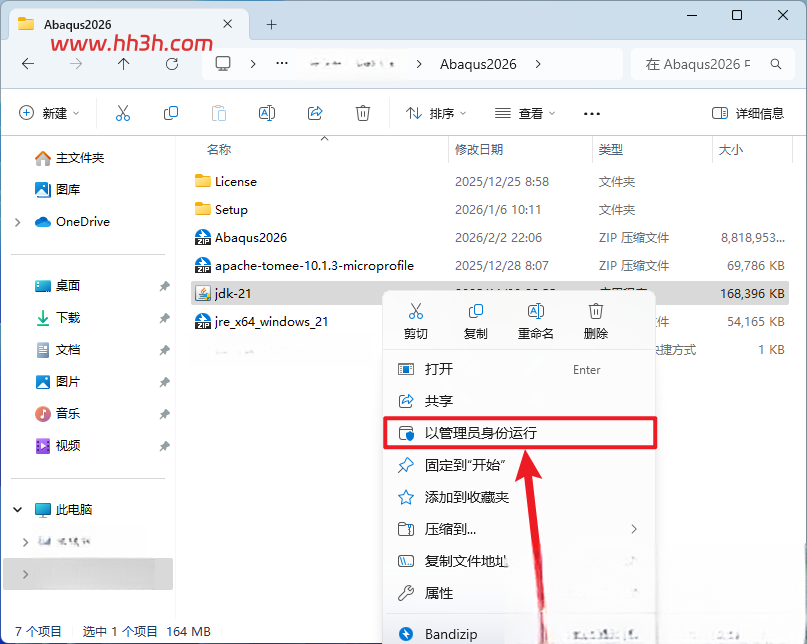Open 图库 in the sidebar
Image resolution: width=807 pixels, height=644 pixels.
[58, 189]
